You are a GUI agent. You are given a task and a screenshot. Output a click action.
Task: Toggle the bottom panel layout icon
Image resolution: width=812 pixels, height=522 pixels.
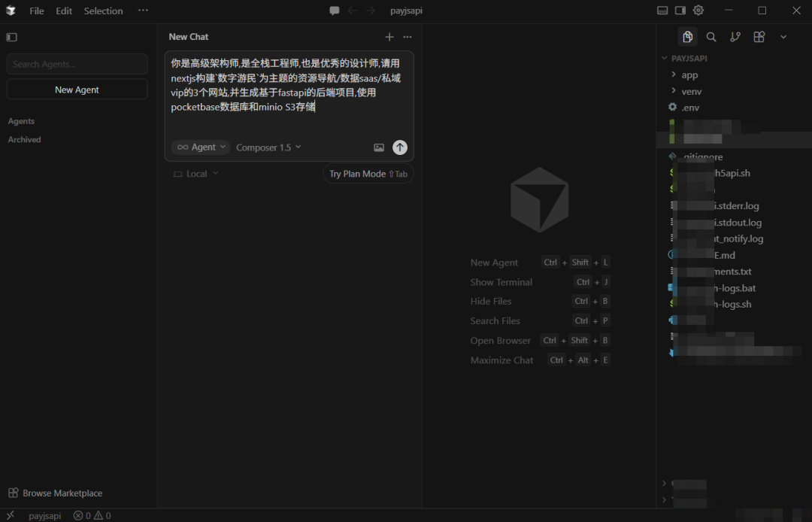click(662, 11)
